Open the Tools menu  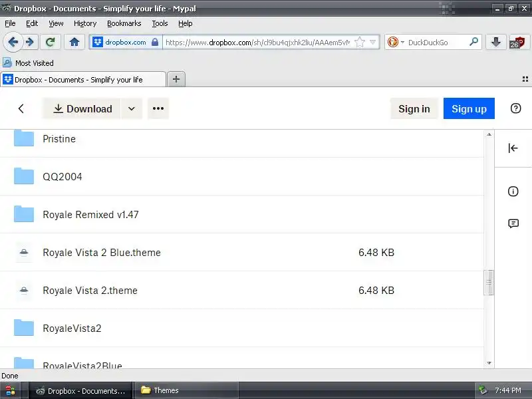click(160, 23)
